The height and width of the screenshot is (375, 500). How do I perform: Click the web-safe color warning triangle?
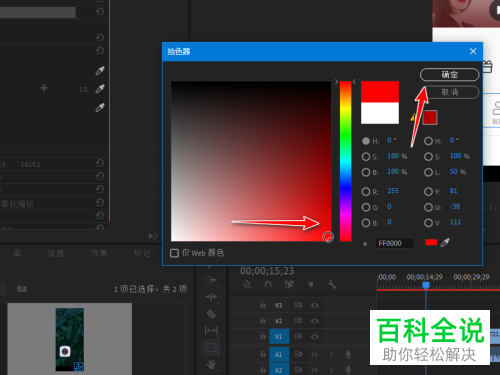tap(414, 117)
